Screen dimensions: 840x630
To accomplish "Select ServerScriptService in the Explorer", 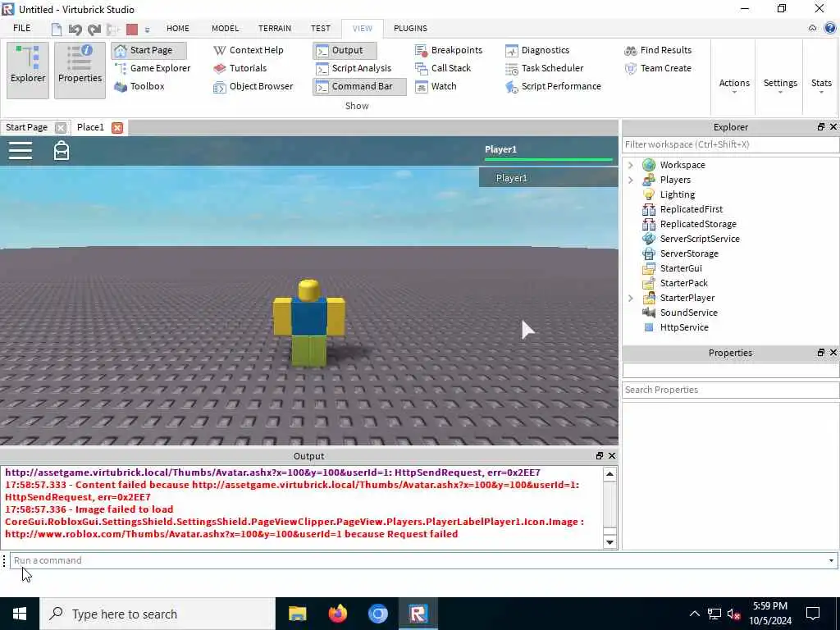I will tap(700, 239).
